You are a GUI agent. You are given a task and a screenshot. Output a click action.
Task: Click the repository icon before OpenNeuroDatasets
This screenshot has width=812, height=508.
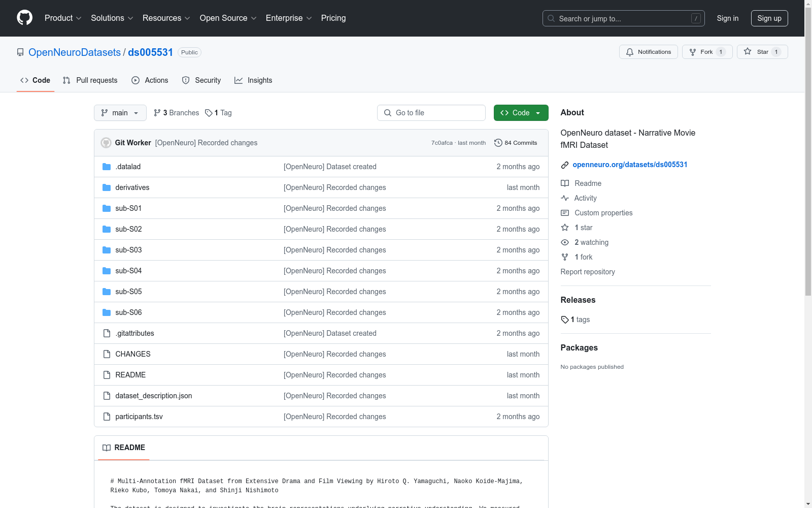[20, 52]
